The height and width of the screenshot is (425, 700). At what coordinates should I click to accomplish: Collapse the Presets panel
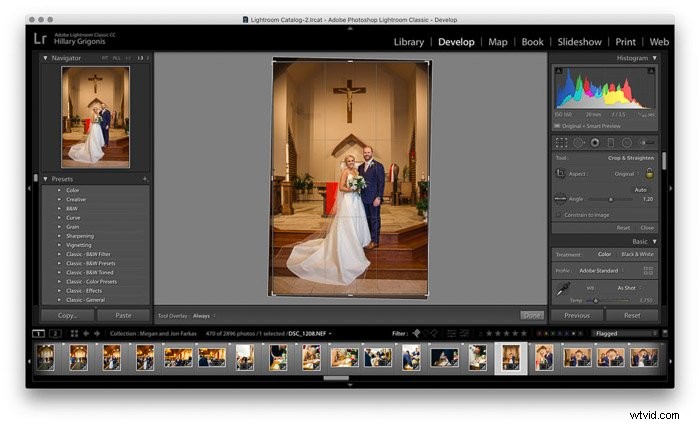pos(45,179)
